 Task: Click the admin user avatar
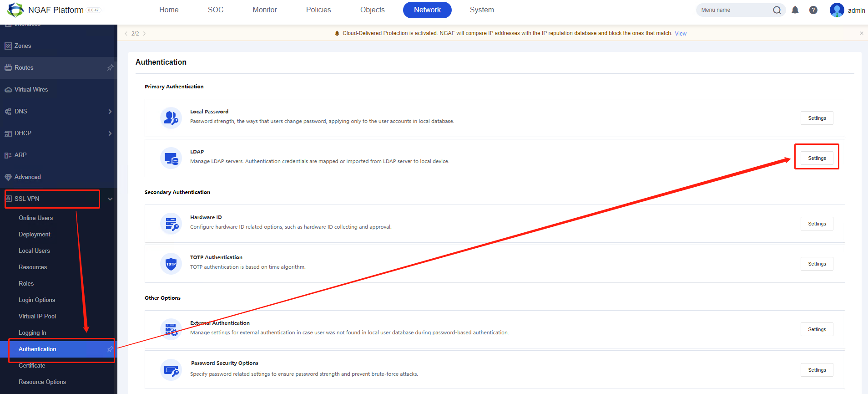(837, 10)
